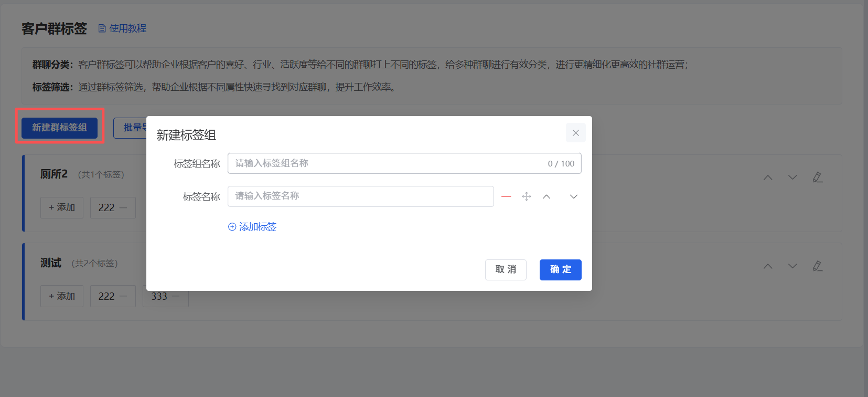
Task: Close the 新建标签组 dialog
Action: (x=575, y=133)
